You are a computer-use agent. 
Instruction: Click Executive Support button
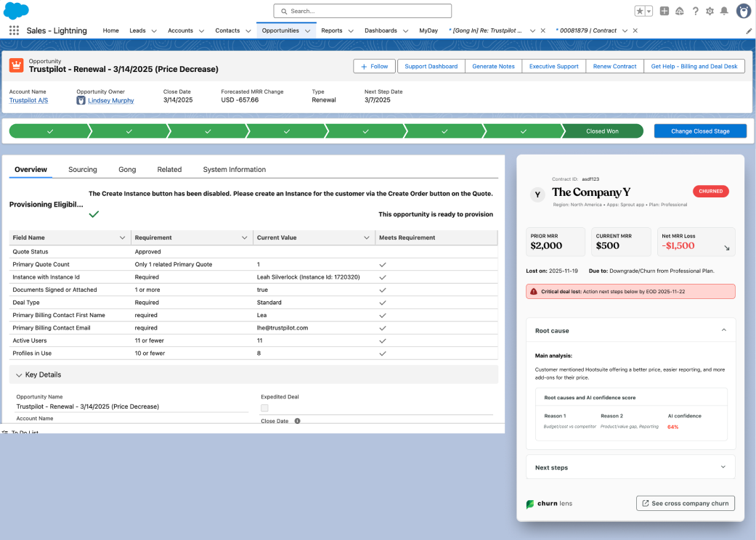pyautogui.click(x=553, y=67)
